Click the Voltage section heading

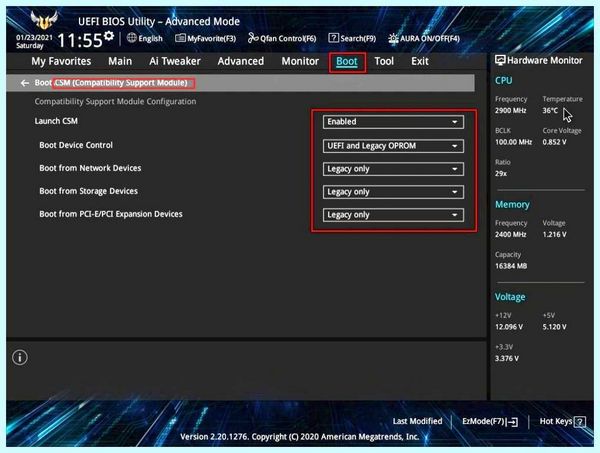click(x=510, y=297)
